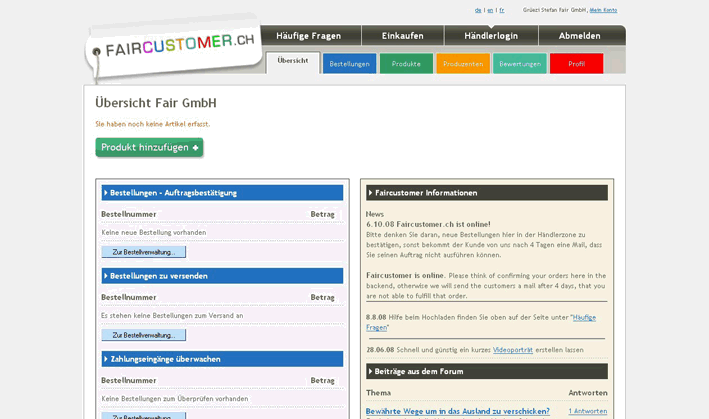Screen dimensions: 709x419
Task: Open forum topic Bewährte Wege ins Ausland
Action: pyautogui.click(x=458, y=411)
